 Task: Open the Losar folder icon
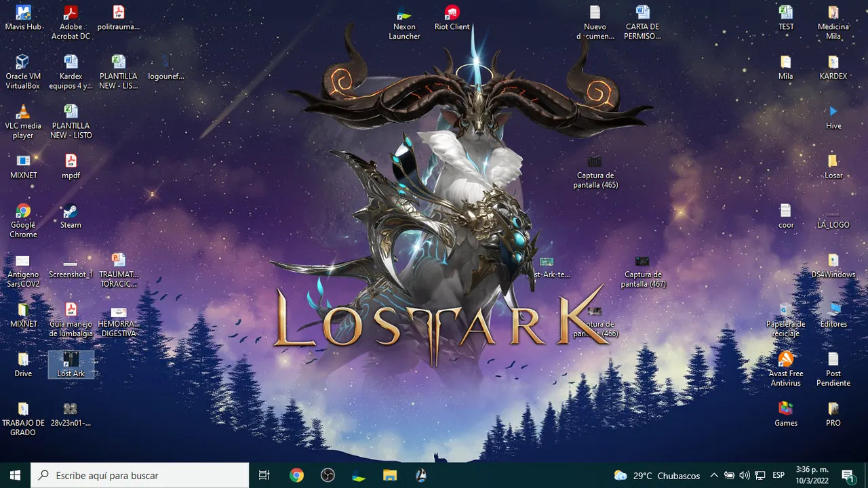pyautogui.click(x=833, y=166)
